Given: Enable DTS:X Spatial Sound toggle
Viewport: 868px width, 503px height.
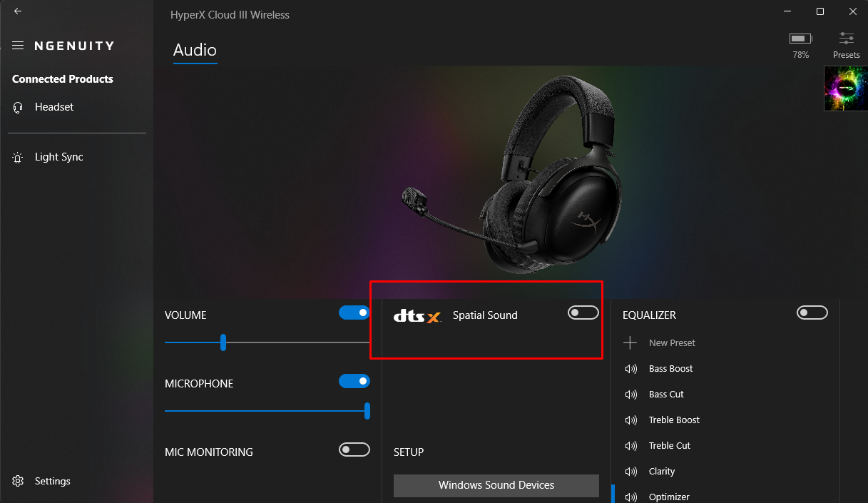Looking at the screenshot, I should [x=583, y=313].
